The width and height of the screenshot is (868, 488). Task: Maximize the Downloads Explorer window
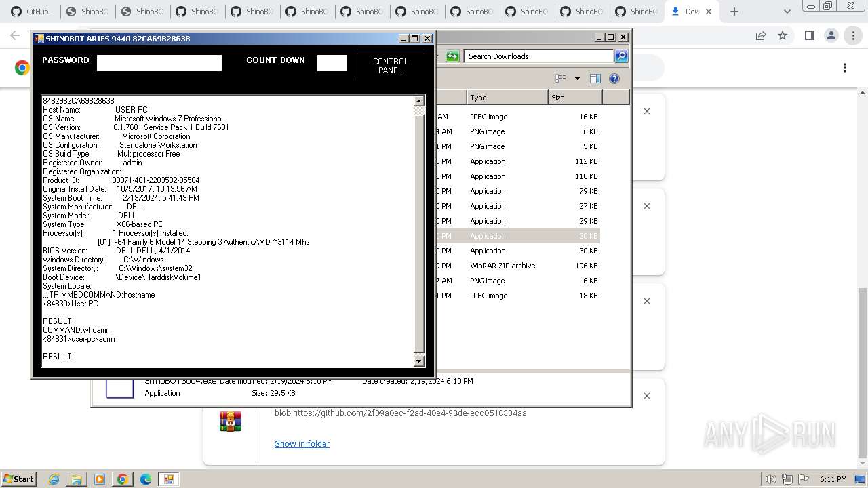[610, 37]
